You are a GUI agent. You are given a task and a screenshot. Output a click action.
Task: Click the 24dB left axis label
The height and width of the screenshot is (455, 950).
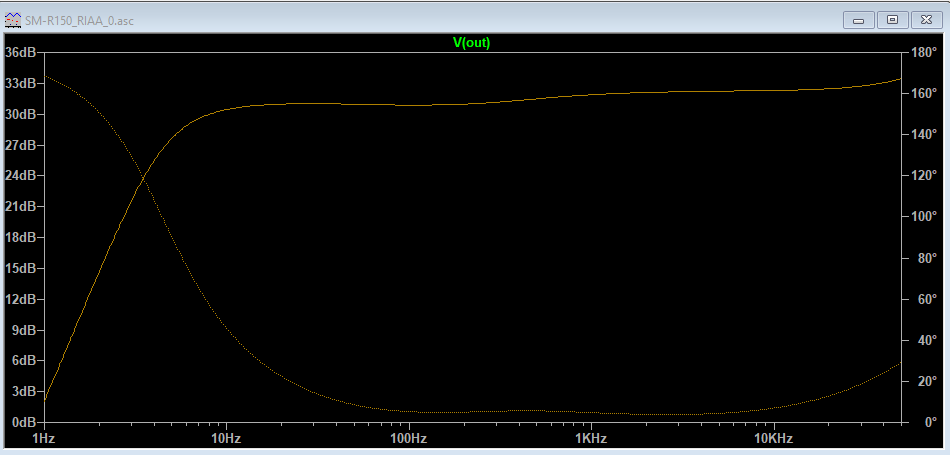[x=19, y=175]
